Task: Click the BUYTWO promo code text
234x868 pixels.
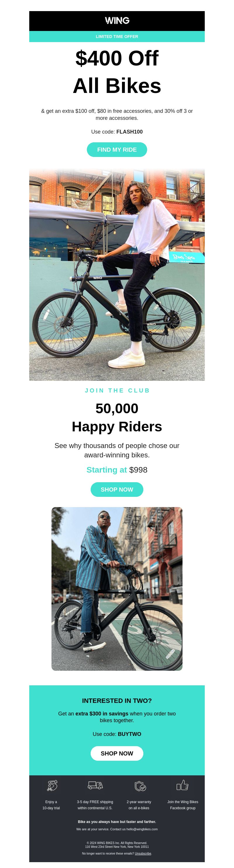Action: point(130,734)
